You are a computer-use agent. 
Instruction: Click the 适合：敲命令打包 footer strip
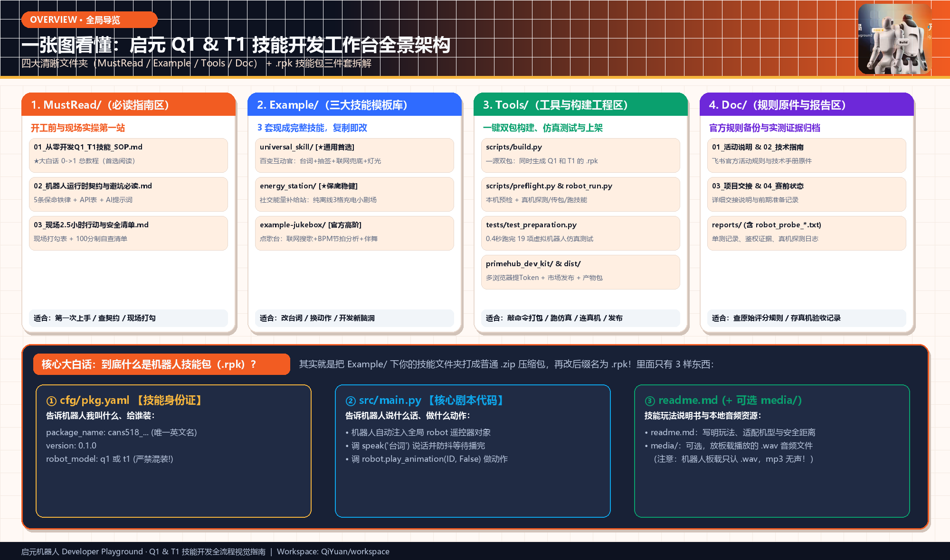tap(580, 318)
